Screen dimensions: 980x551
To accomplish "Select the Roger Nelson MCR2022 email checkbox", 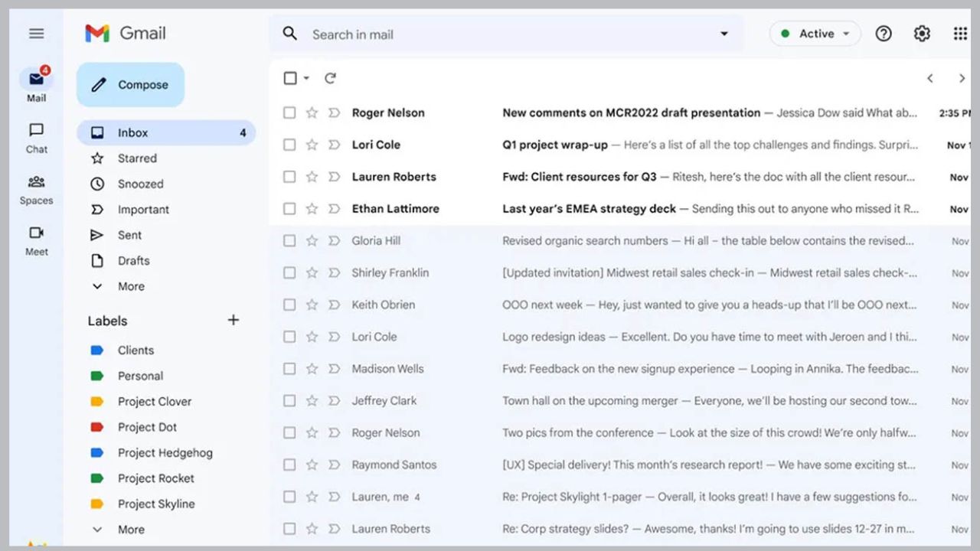I will (x=289, y=112).
